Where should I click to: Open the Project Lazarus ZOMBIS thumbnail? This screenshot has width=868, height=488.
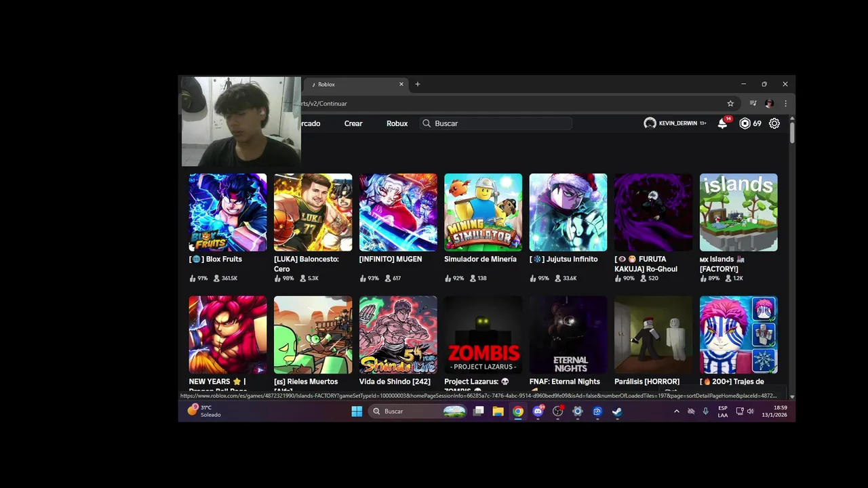(x=483, y=335)
